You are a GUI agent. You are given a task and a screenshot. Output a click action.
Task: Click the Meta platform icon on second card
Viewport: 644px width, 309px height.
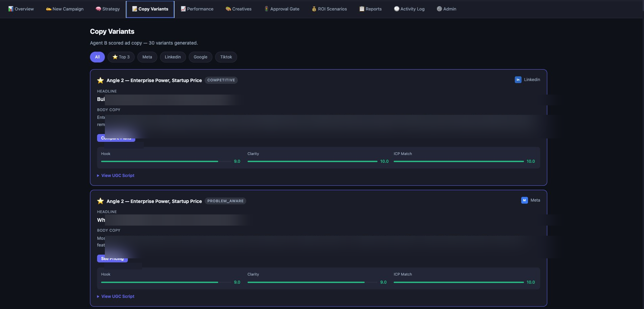(524, 200)
